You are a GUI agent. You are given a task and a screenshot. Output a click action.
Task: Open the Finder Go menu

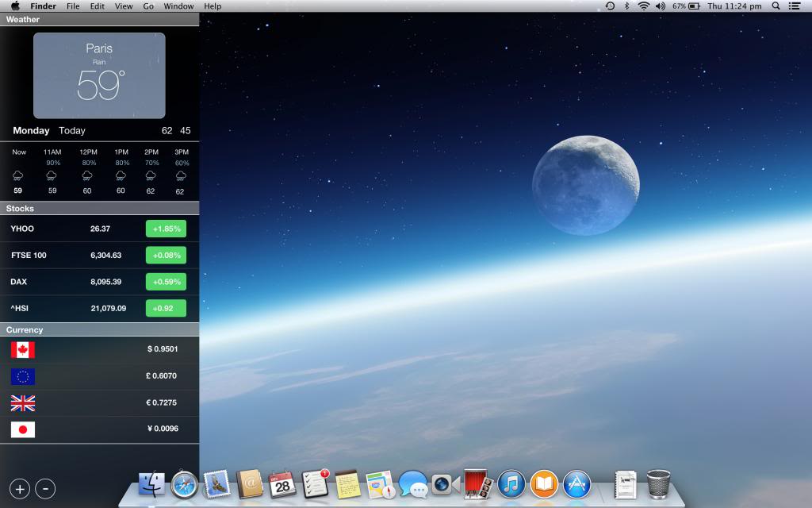tap(148, 6)
